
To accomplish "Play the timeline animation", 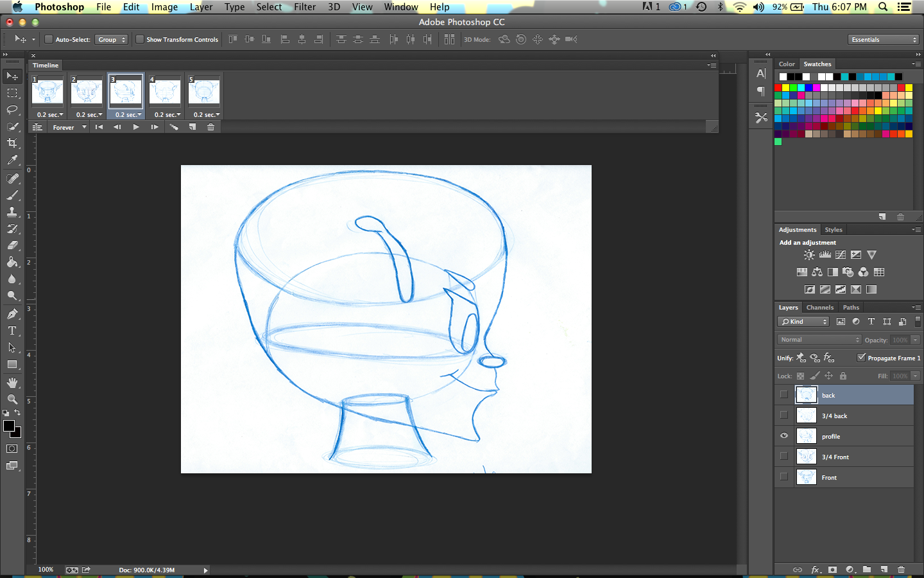I will pyautogui.click(x=136, y=127).
